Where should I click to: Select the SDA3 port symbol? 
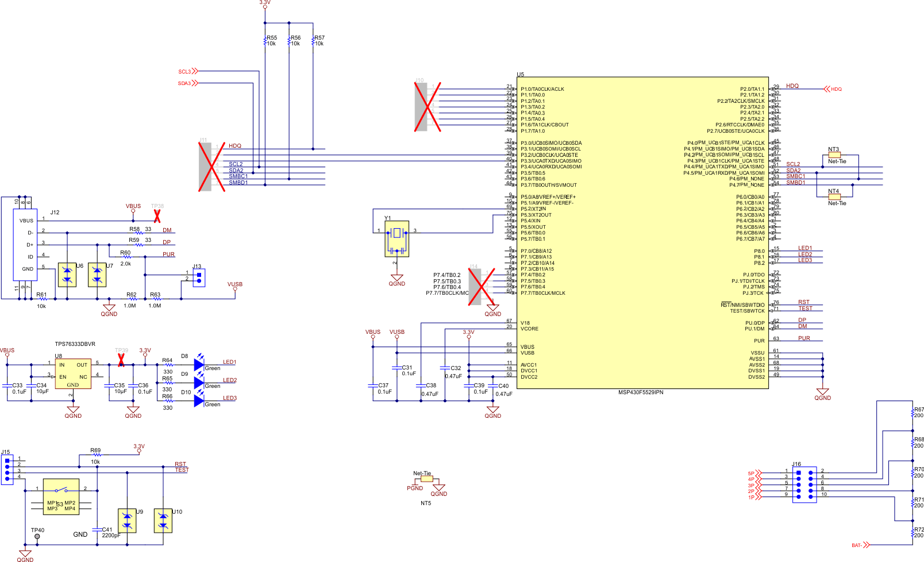tap(188, 83)
